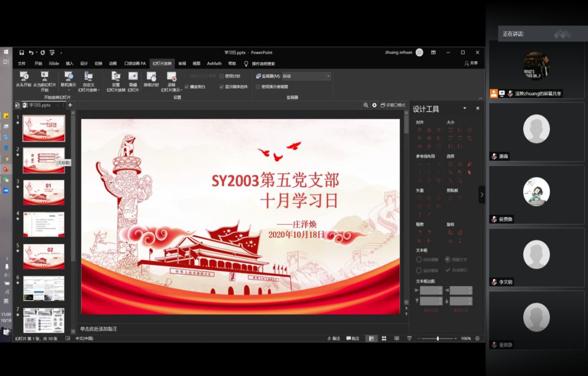
Task: Click the Notes (备注) button in status bar
Action: (x=334, y=339)
